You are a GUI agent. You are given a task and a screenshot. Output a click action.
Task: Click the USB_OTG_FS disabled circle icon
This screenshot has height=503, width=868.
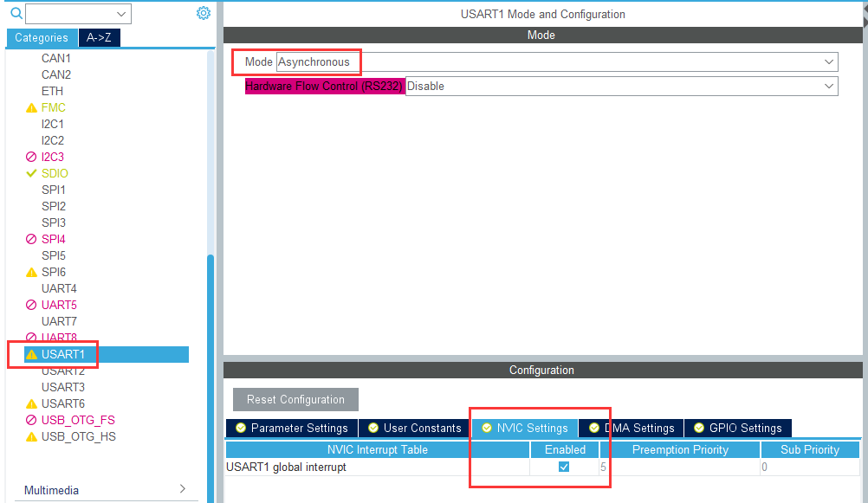click(x=31, y=420)
